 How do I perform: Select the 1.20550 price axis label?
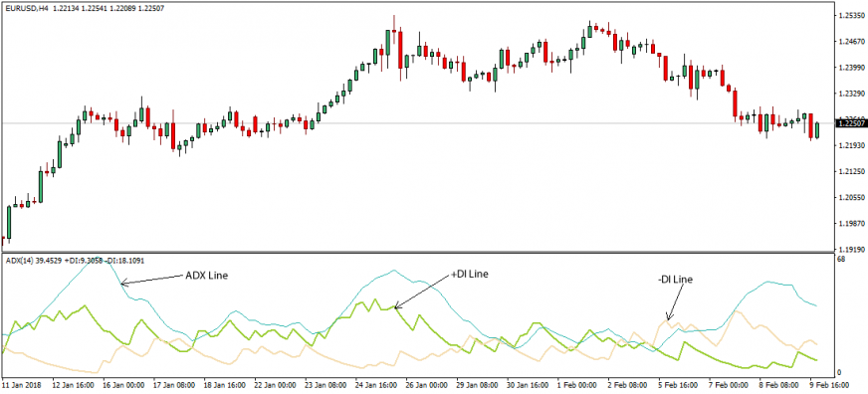click(853, 198)
